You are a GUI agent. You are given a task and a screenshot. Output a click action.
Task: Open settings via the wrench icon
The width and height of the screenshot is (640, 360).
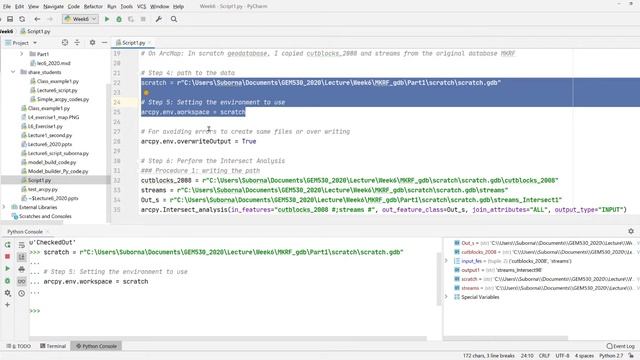[x=159, y=19]
